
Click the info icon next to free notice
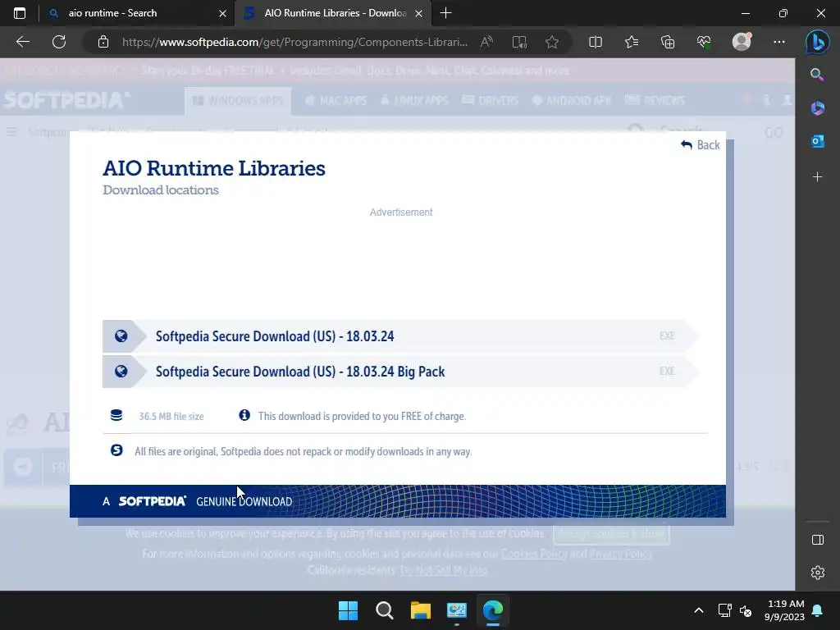coord(244,415)
